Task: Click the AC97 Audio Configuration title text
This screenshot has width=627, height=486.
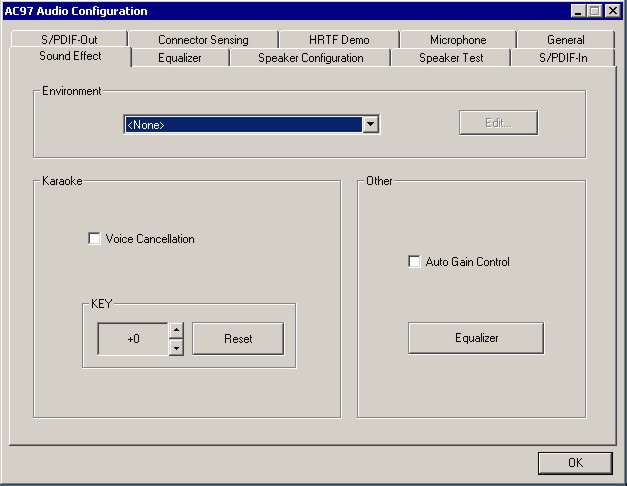Action: 76,11
